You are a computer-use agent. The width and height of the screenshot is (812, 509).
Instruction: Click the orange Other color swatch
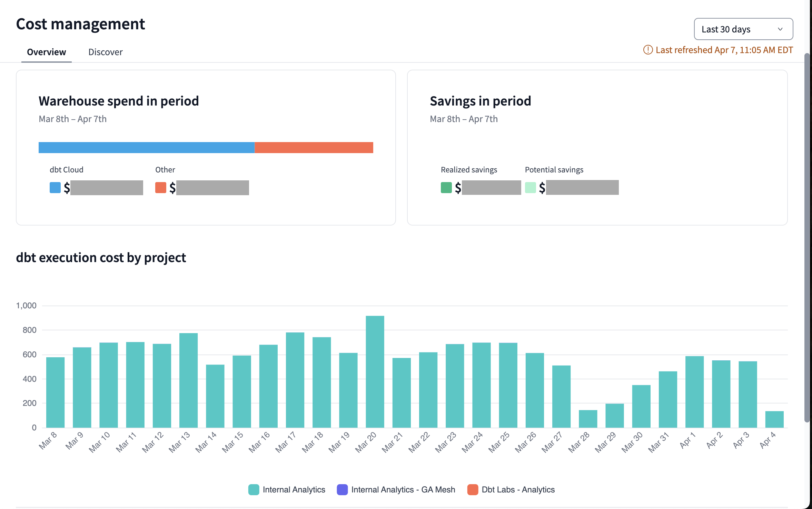[160, 188]
